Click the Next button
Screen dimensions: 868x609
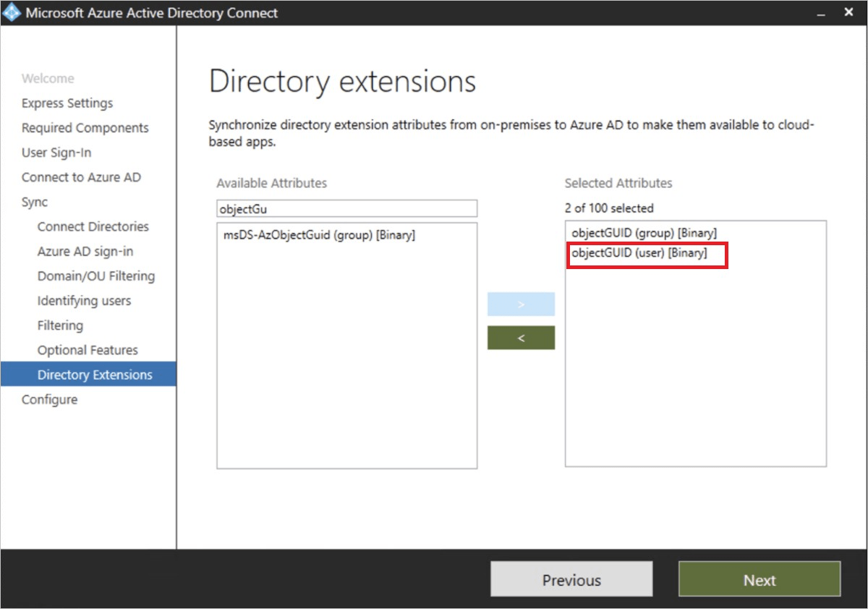pyautogui.click(x=759, y=579)
